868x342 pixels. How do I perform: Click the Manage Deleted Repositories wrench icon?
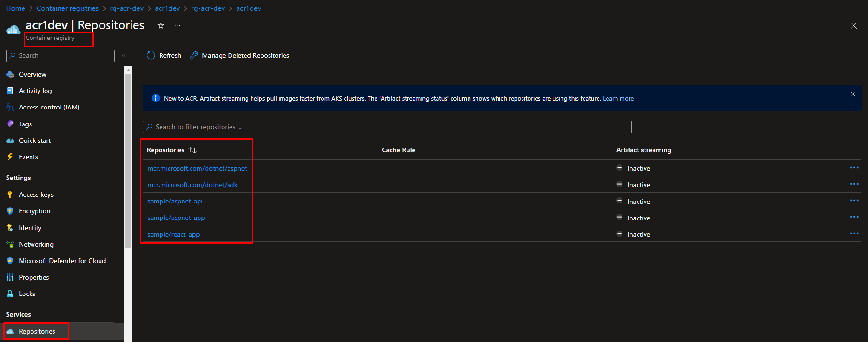(193, 55)
